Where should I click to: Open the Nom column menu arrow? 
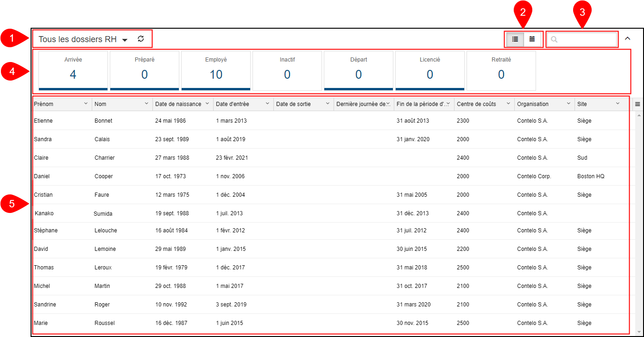(146, 104)
